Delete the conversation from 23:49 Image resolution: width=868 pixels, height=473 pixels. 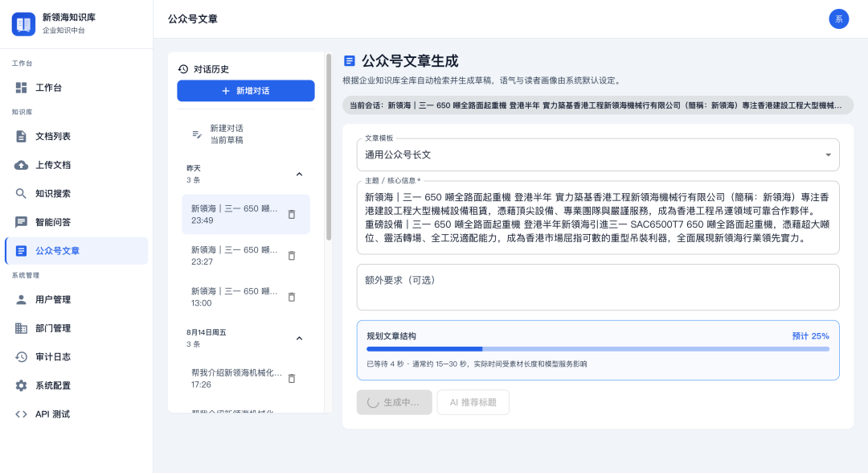[x=292, y=214]
